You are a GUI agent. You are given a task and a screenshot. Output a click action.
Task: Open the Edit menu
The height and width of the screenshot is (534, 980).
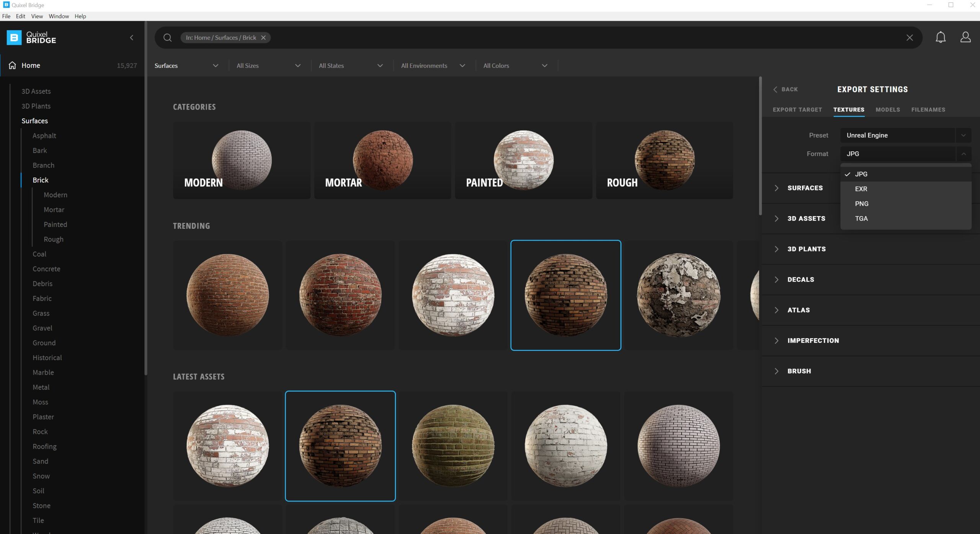tap(20, 16)
